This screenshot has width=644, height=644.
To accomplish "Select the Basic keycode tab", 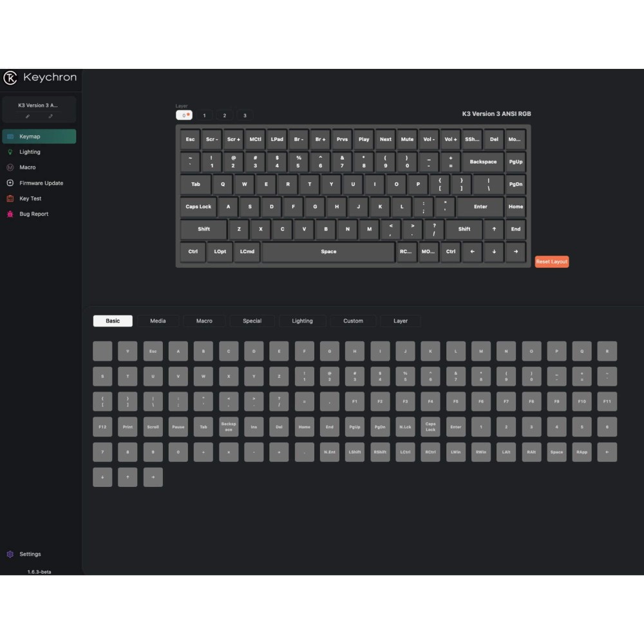I will coord(113,321).
